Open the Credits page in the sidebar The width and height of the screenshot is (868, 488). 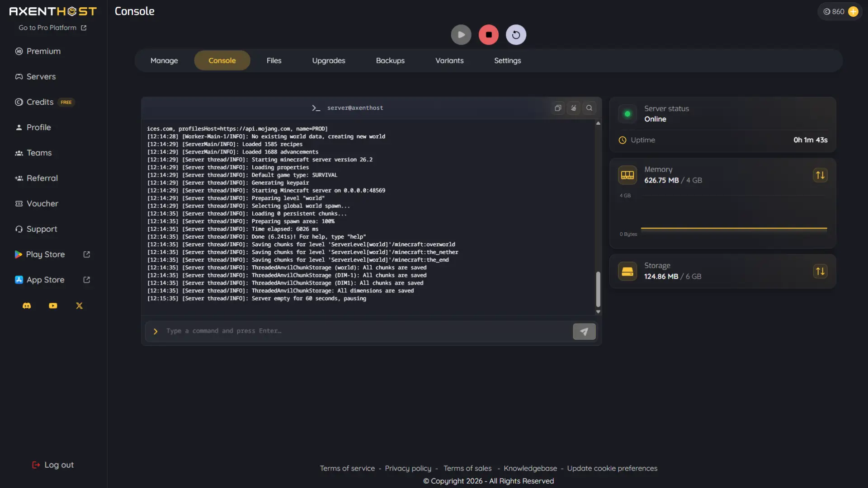(44, 102)
